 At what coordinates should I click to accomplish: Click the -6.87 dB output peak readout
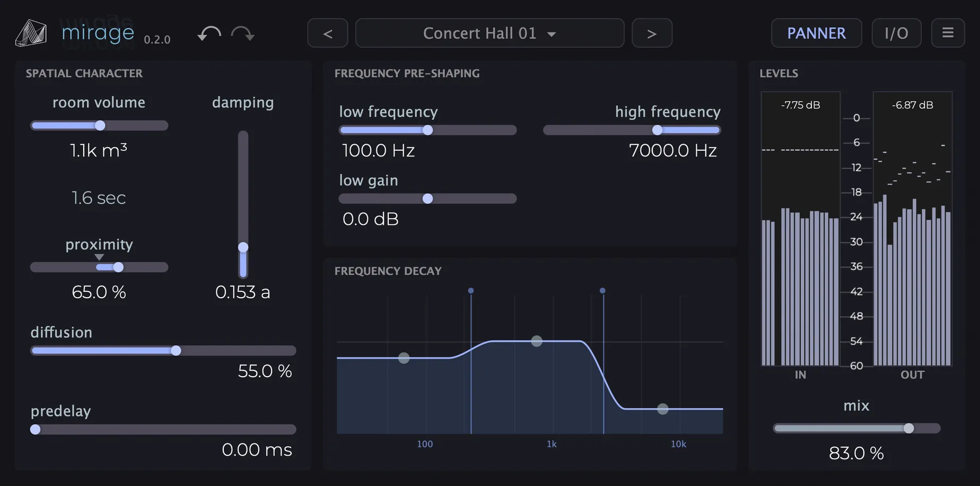(912, 105)
